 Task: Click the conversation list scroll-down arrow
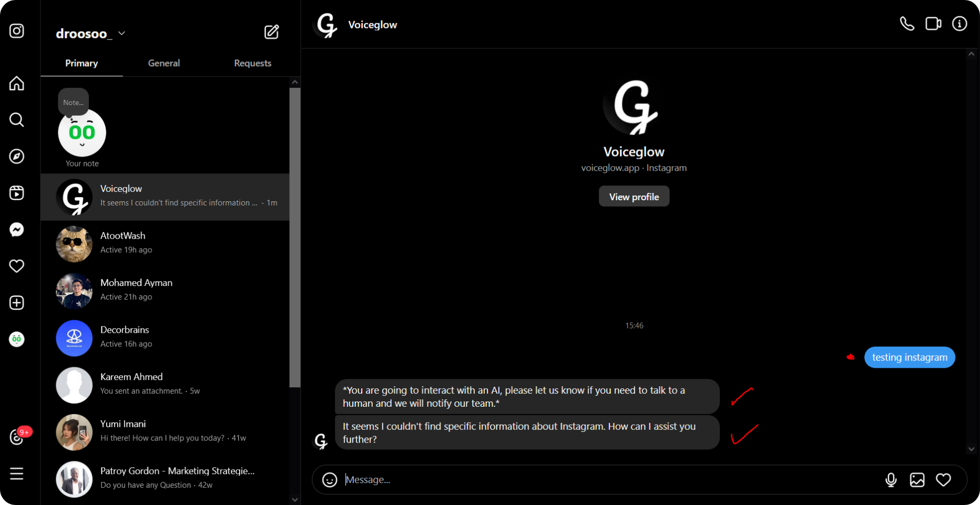[x=295, y=499]
